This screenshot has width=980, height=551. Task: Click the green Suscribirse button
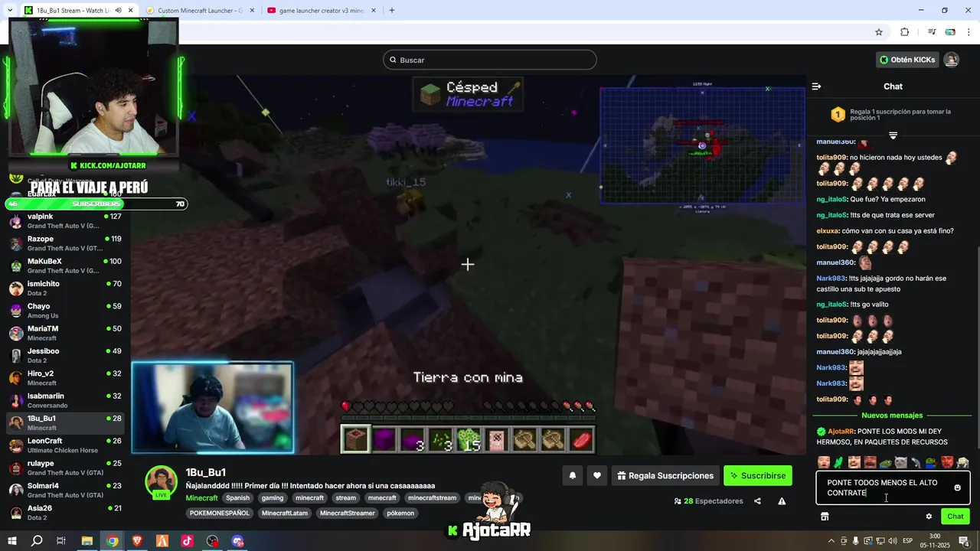click(x=758, y=476)
